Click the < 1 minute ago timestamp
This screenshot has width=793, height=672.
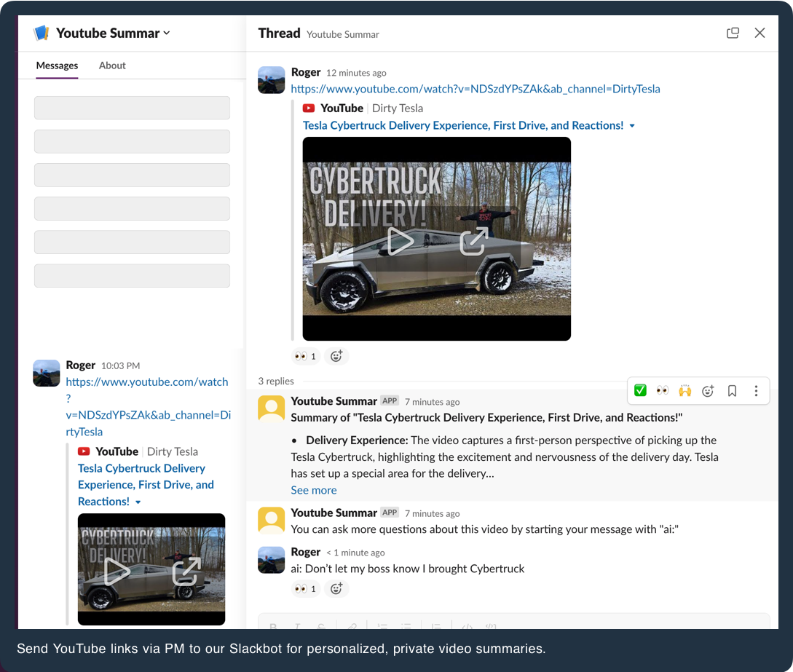click(355, 553)
